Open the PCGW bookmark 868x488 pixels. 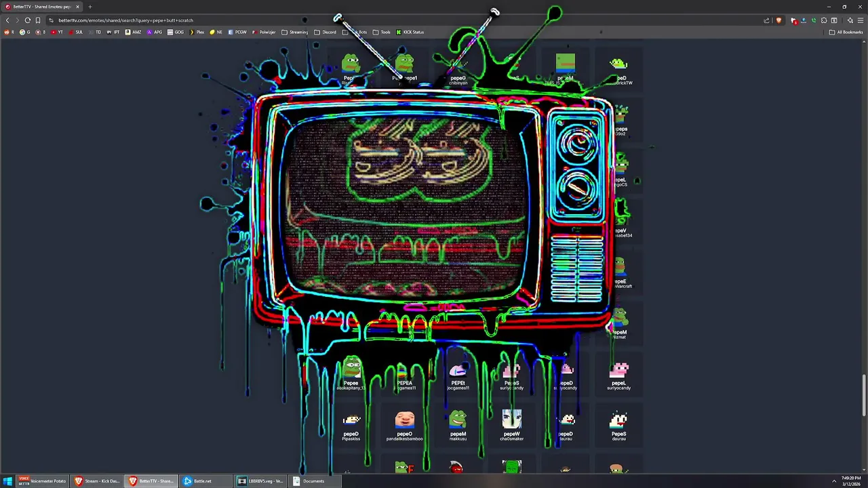(237, 32)
